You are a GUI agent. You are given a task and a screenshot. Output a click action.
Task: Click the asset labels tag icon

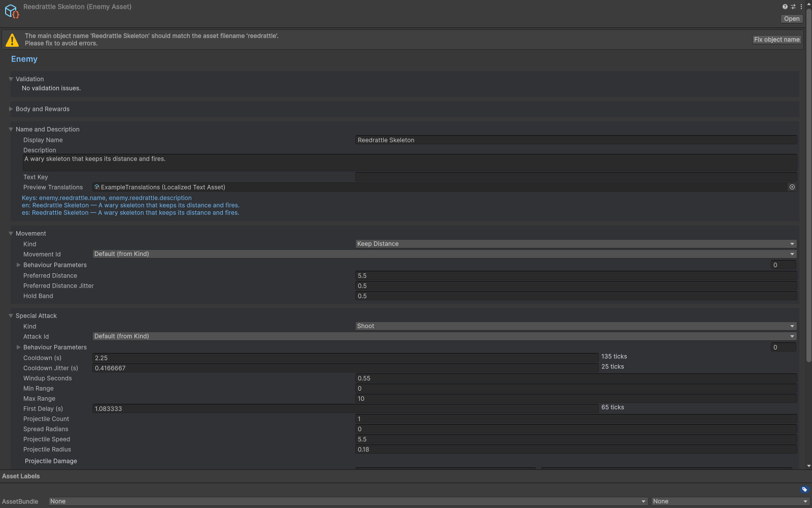[804, 490]
